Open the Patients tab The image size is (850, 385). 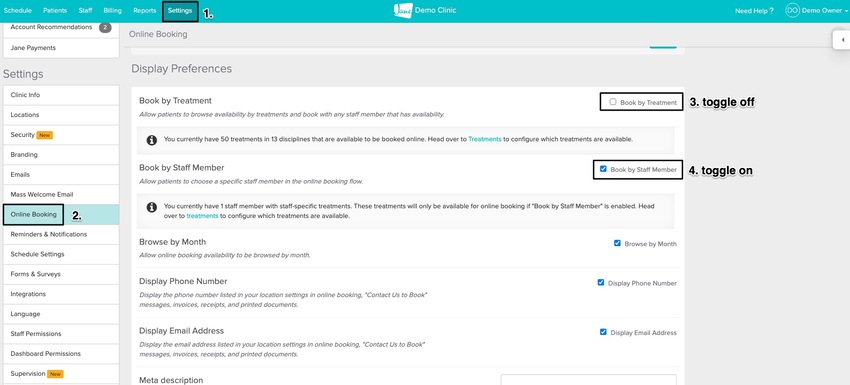pyautogui.click(x=55, y=10)
